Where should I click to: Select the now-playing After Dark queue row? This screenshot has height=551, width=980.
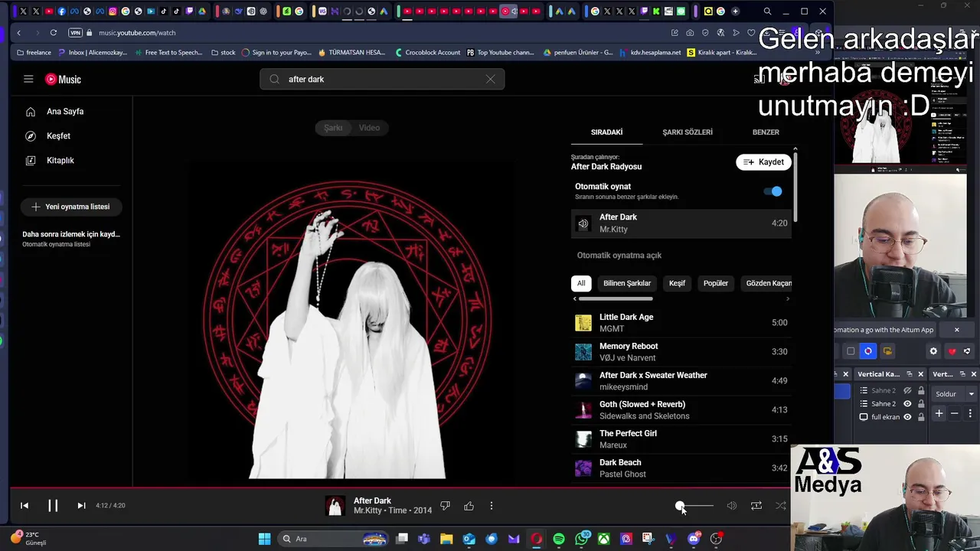point(681,223)
